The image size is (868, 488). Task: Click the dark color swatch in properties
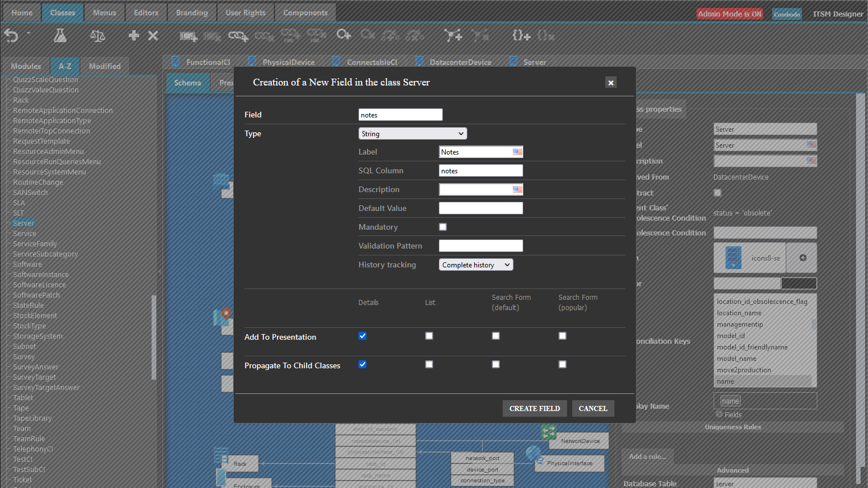pyautogui.click(x=798, y=283)
